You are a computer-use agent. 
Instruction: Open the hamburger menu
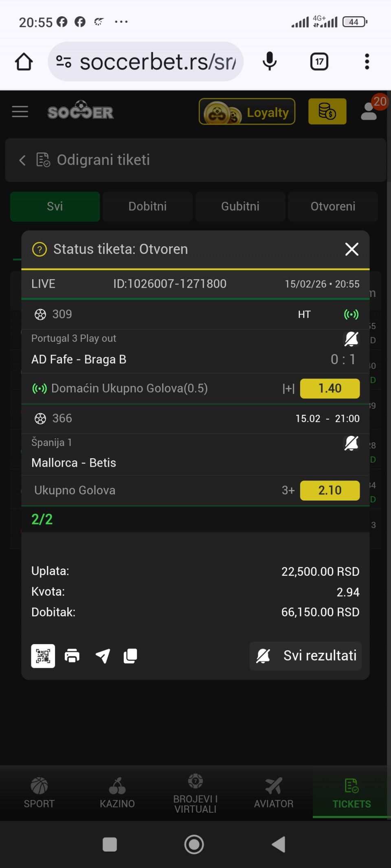(x=20, y=112)
